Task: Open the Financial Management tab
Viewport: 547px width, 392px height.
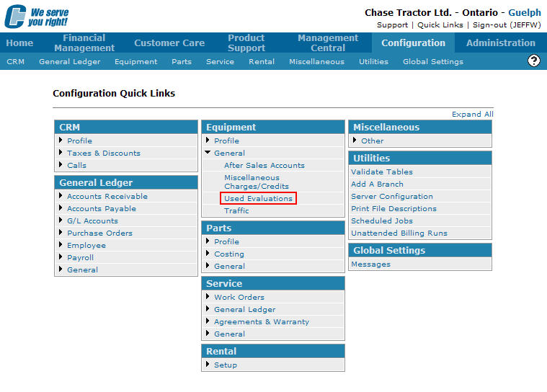Action: (84, 43)
